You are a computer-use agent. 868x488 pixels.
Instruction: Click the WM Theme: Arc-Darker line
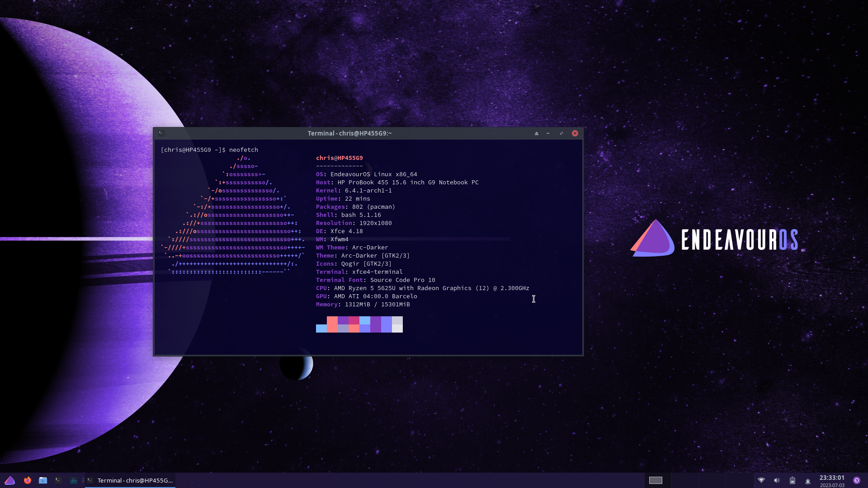(x=352, y=248)
